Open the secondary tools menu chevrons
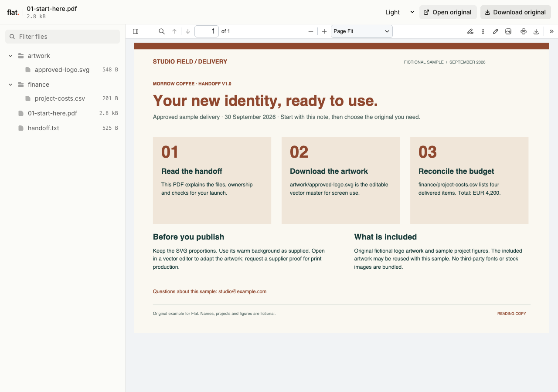 click(551, 31)
